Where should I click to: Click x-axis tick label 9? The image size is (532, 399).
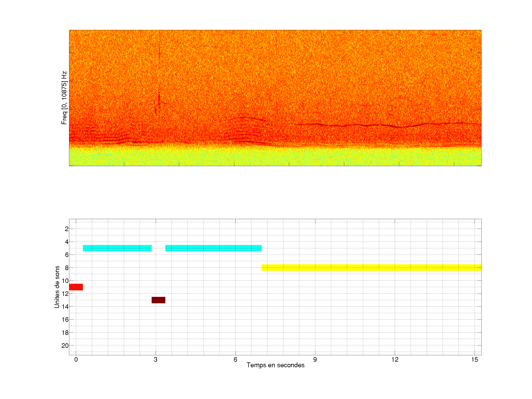click(315, 359)
